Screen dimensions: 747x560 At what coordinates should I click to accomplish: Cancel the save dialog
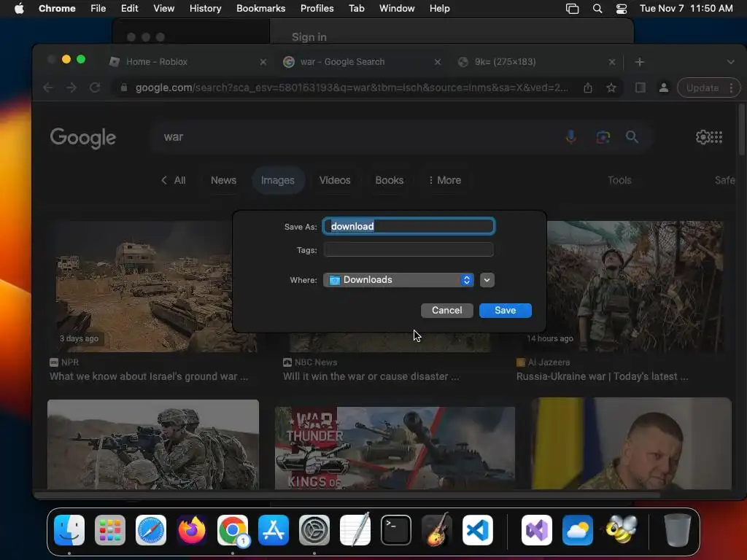(x=447, y=311)
